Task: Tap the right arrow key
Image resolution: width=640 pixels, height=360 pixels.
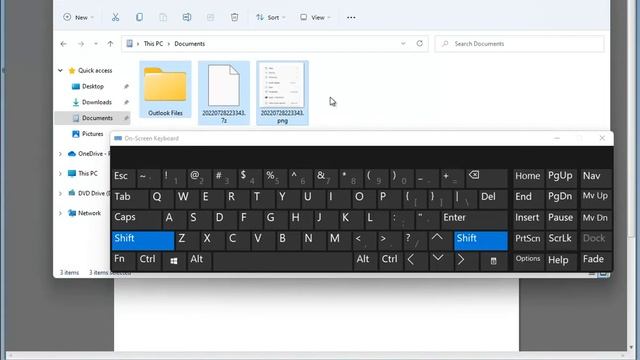Action: click(467, 261)
